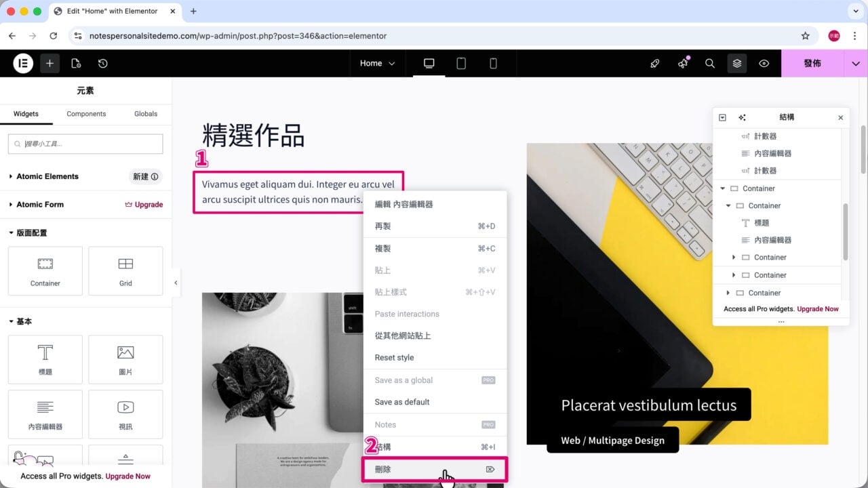Switch to mobile responsive view
The image size is (868, 488).
click(493, 63)
